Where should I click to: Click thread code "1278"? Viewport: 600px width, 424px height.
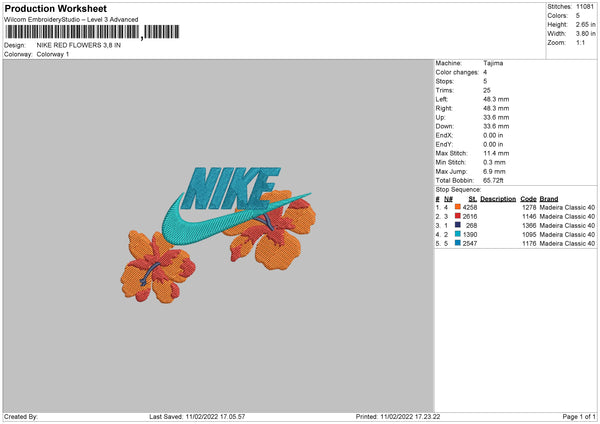click(x=529, y=207)
